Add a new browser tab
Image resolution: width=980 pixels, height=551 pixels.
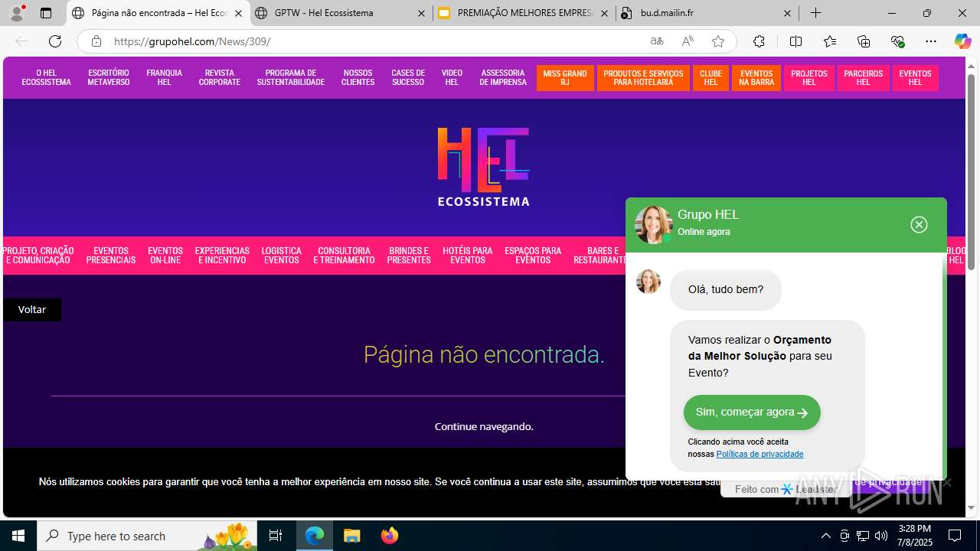(816, 13)
